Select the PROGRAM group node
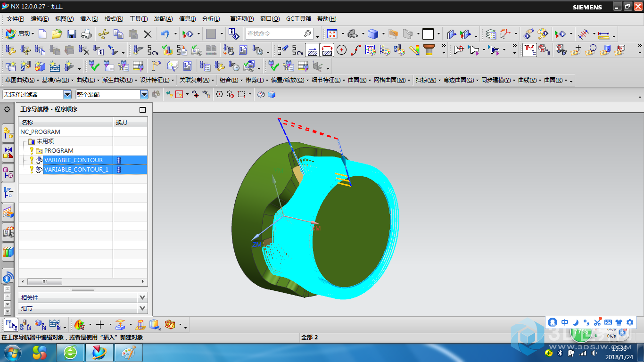Screen dimensions: 644x362 tap(59, 151)
